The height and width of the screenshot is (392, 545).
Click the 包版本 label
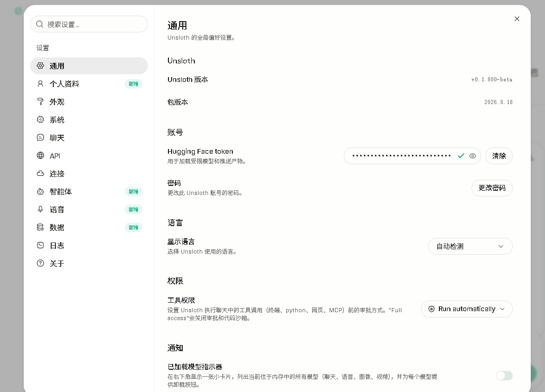[177, 102]
